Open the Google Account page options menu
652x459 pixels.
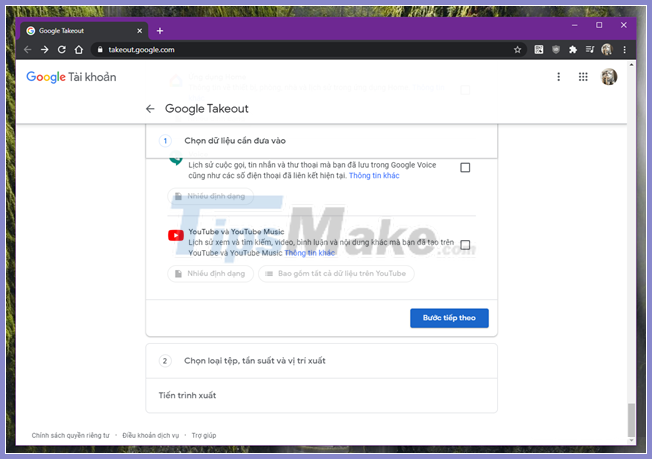[558, 76]
